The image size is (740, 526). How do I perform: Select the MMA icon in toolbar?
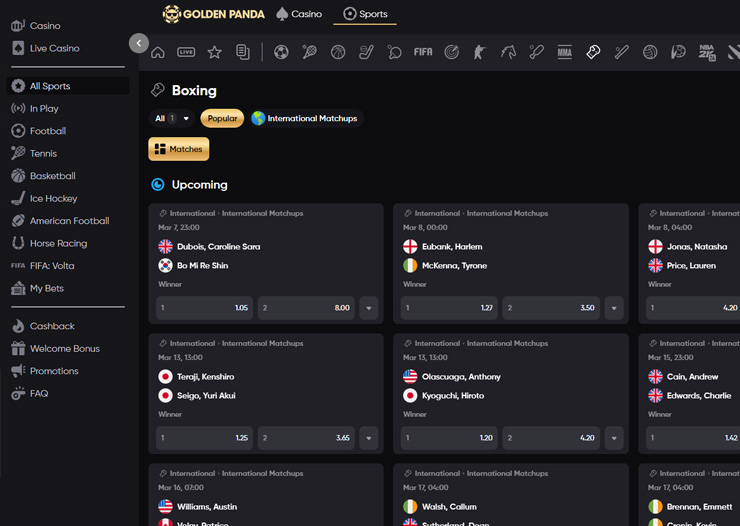point(565,52)
